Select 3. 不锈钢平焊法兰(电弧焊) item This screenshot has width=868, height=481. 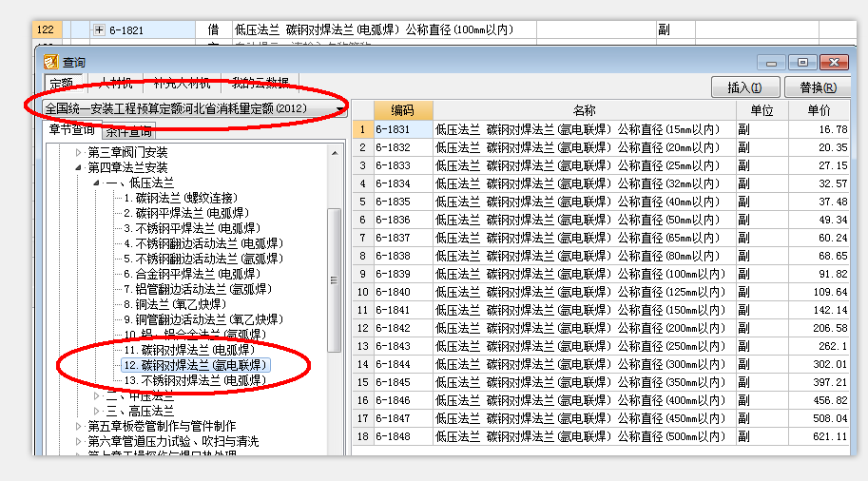tap(192, 228)
